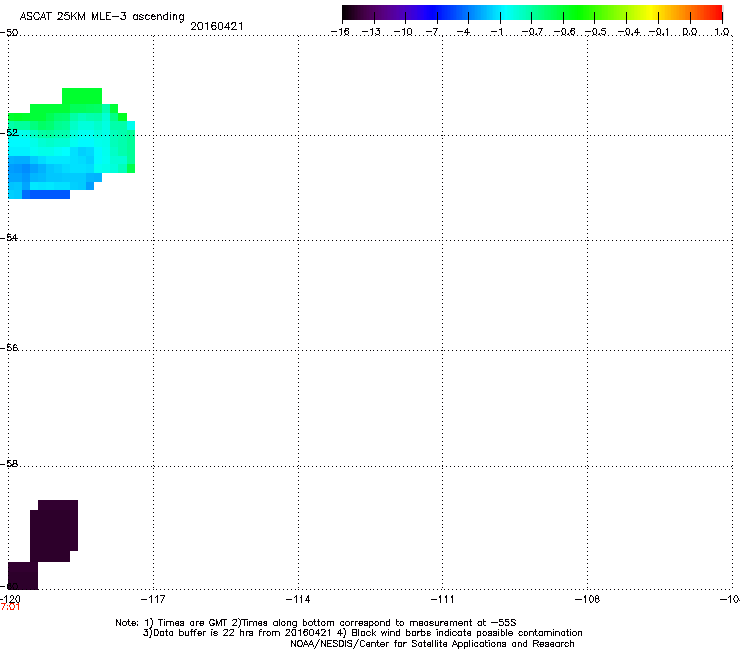The image size is (740, 650).
Task: Click the 1.0 colorbar label
Action: pos(722,32)
